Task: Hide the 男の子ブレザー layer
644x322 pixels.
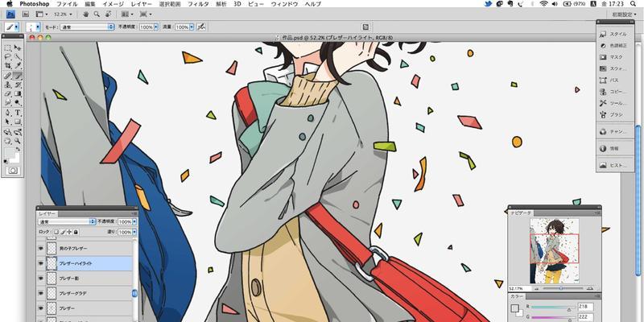Action: (41, 249)
